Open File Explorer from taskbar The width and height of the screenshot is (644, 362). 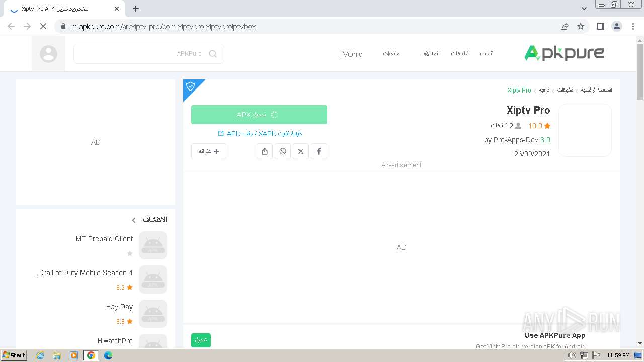click(57, 355)
